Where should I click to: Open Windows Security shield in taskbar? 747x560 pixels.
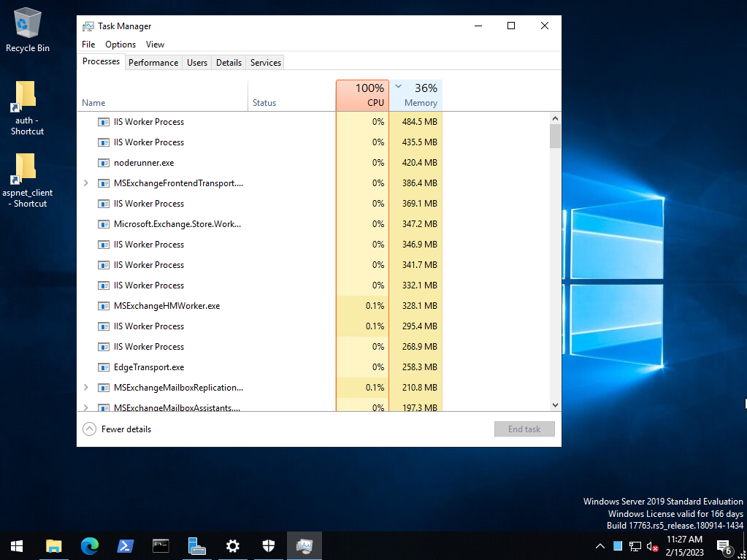click(268, 545)
